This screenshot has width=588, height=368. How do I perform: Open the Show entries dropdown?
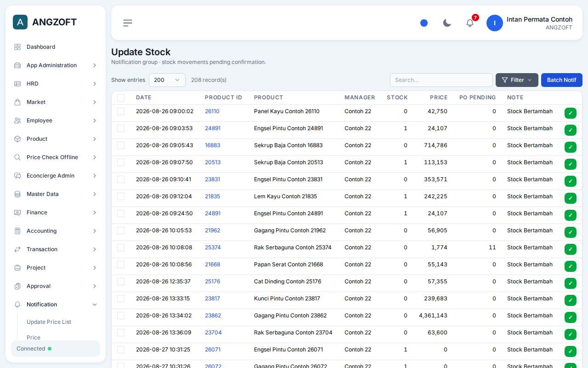click(167, 80)
